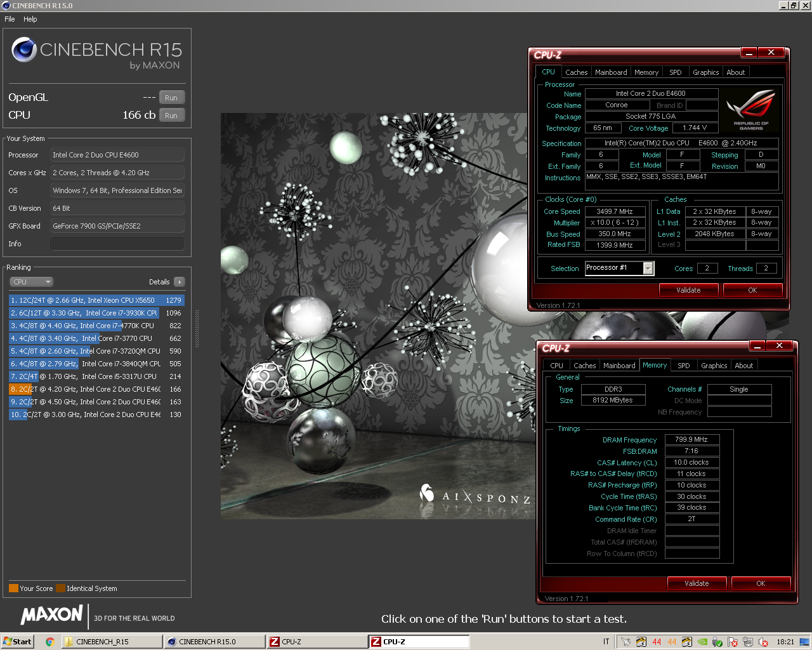Click the muted volume speaker icon

pos(763,642)
